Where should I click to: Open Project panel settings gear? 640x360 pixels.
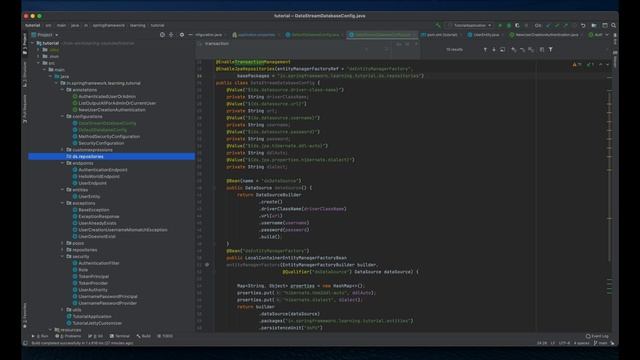[x=182, y=35]
